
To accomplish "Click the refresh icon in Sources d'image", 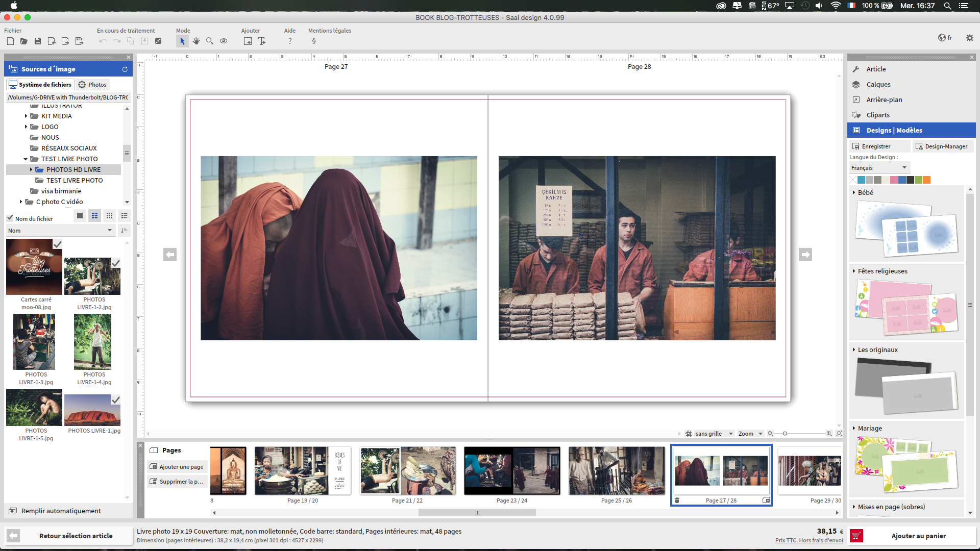I will (125, 69).
